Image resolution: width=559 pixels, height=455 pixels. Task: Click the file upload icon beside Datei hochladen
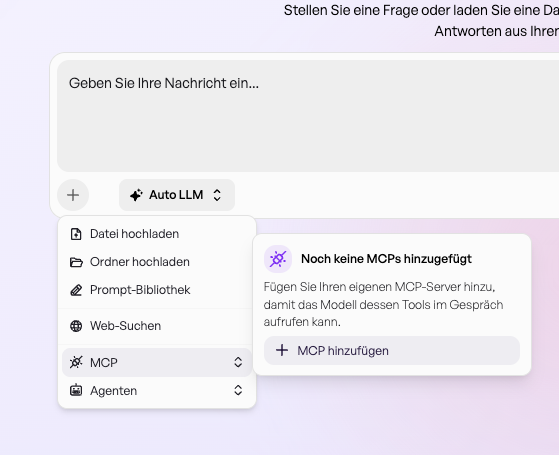[x=76, y=234]
